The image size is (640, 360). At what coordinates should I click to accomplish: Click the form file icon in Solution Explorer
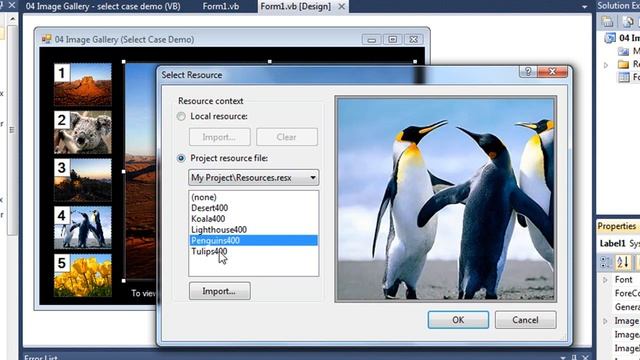(624, 77)
